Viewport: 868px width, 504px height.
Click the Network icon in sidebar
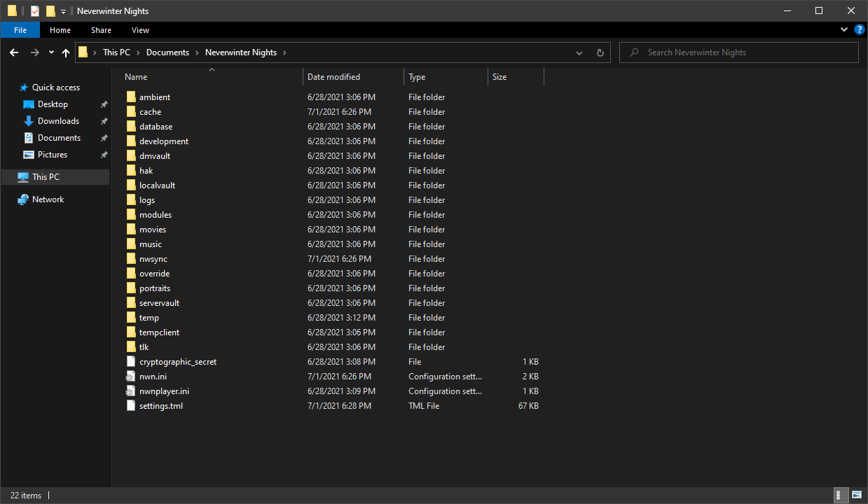point(23,199)
